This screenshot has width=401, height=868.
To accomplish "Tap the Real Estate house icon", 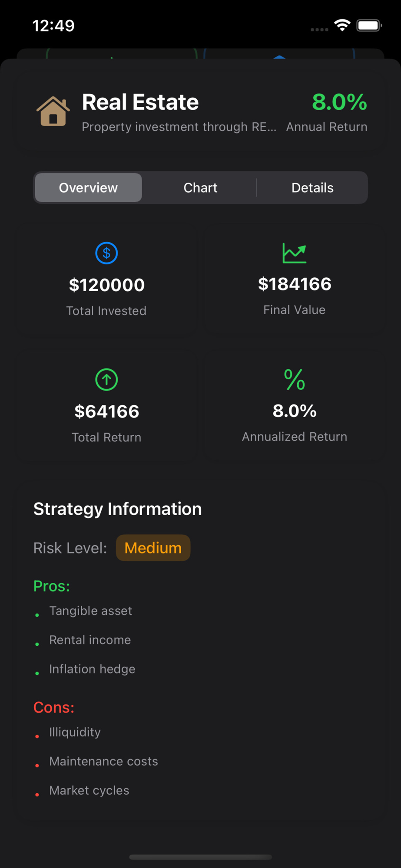I will [x=53, y=112].
